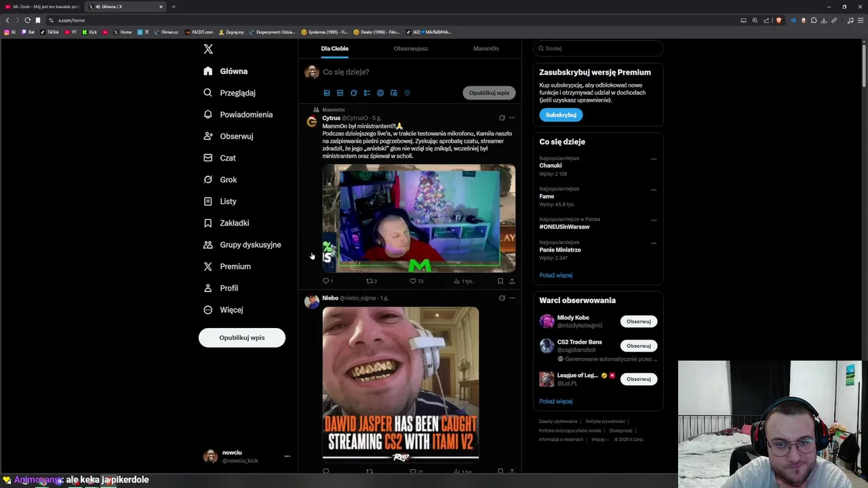Screen dimensions: 868x488
Task: Open the browser extensions puzzle icon
Action: pos(813,20)
